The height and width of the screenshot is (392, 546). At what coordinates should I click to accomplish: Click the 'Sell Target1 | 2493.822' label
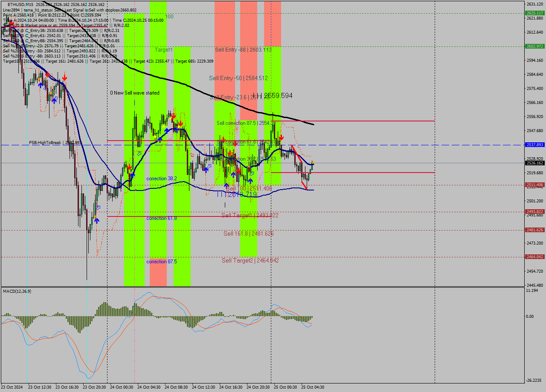tap(250, 216)
